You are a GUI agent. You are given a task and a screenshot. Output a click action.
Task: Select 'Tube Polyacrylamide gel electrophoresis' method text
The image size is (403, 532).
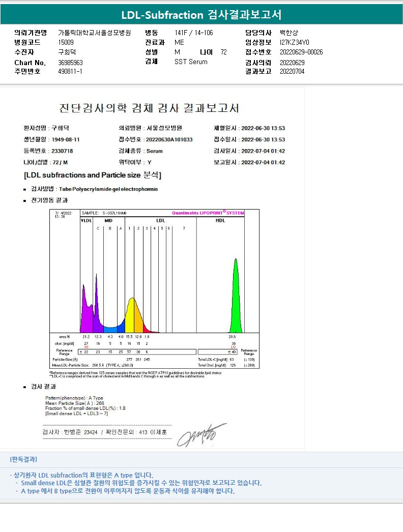click(108, 189)
